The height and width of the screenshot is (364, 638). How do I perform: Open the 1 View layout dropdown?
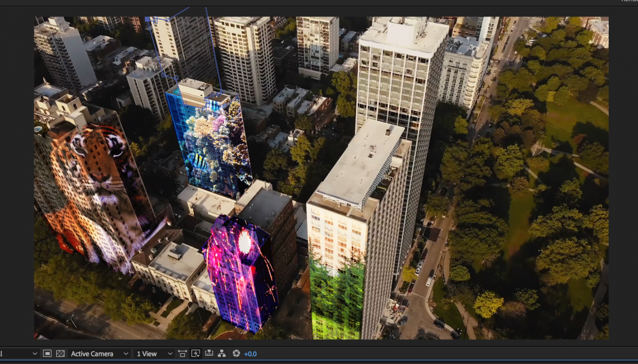click(x=154, y=353)
